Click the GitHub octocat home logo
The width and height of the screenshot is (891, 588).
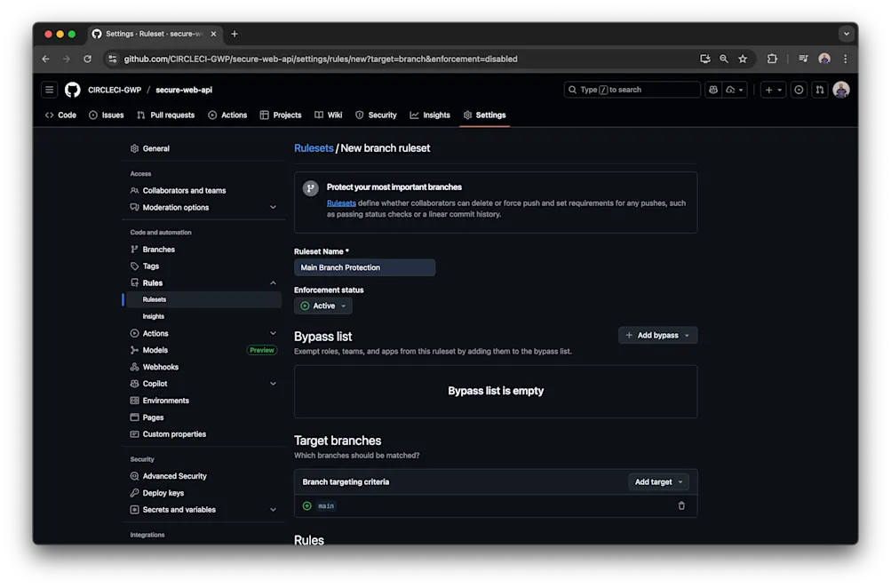click(72, 90)
